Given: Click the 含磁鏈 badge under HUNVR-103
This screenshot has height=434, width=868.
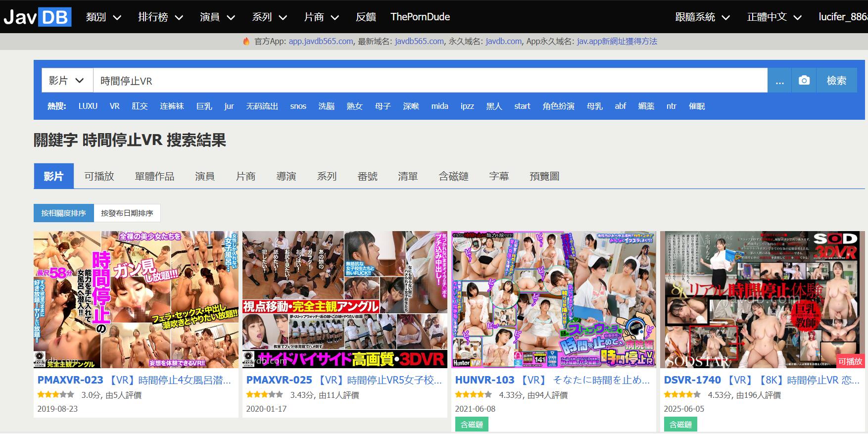Looking at the screenshot, I should click(472, 425).
